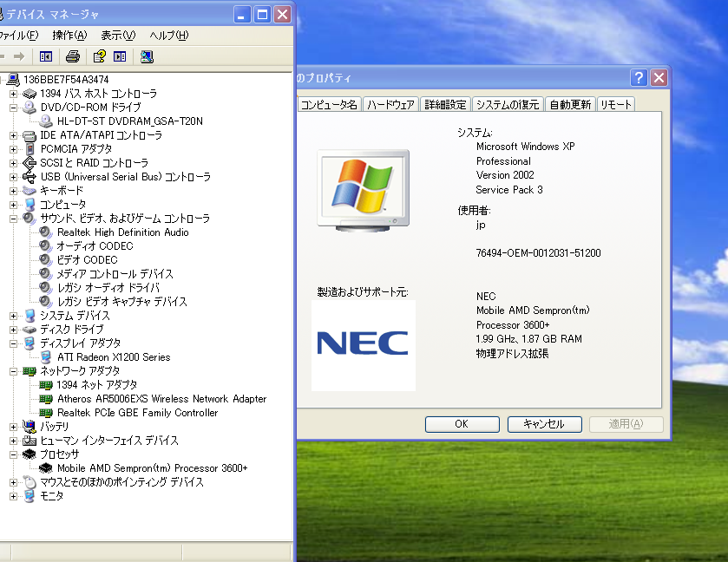Expand the コンピュータ node
728x562 pixels.
coord(14,205)
